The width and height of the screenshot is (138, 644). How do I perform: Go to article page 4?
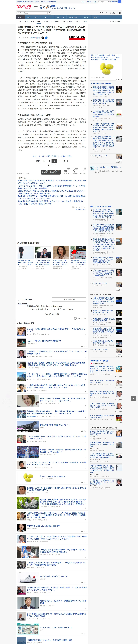60,161
